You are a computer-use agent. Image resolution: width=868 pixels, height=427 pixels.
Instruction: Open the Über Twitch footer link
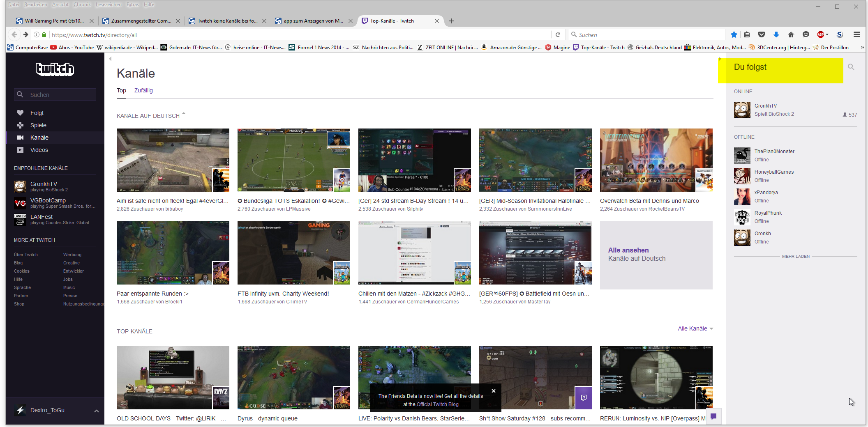point(26,255)
